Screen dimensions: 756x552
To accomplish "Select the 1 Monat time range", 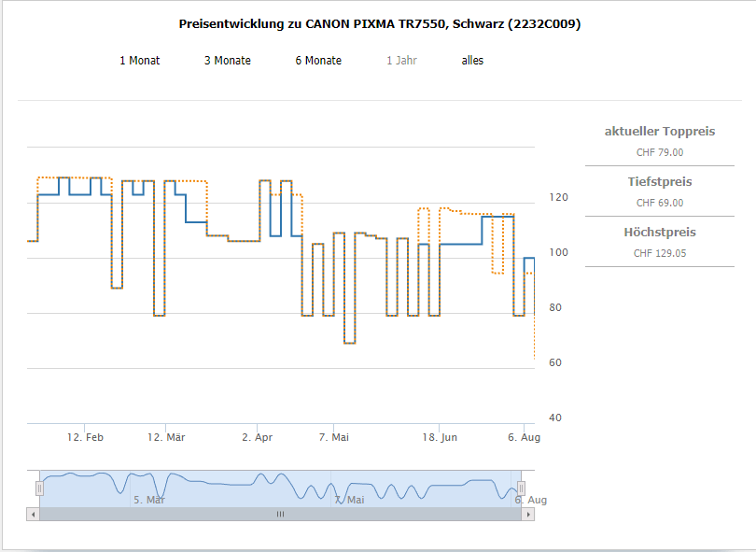I will [x=139, y=61].
